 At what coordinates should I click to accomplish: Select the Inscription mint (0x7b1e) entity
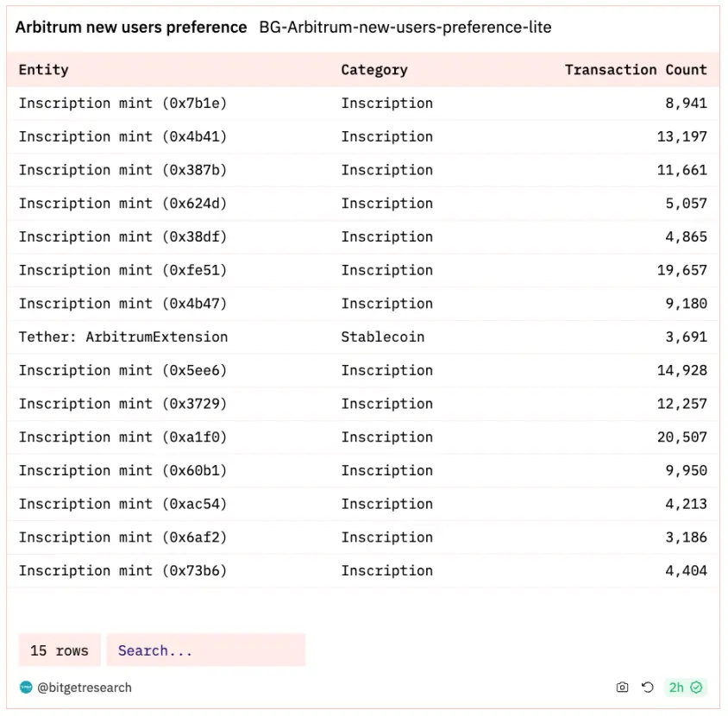(123, 104)
